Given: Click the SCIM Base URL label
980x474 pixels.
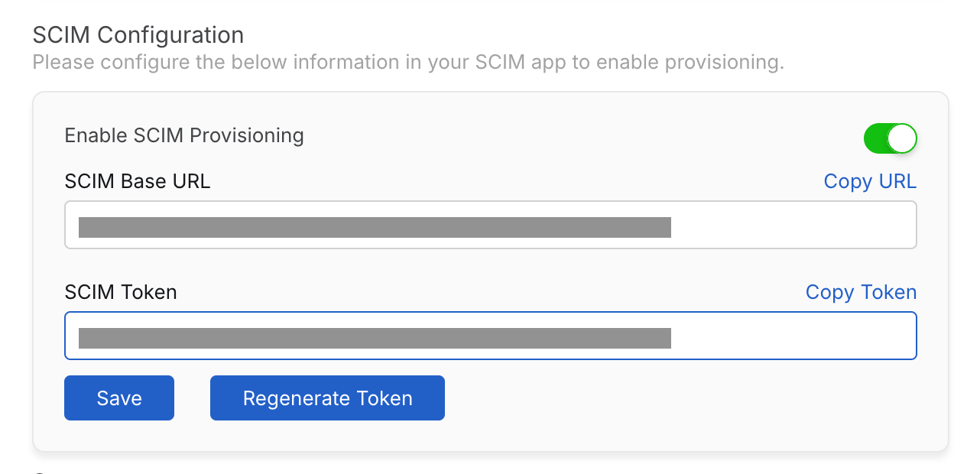Looking at the screenshot, I should 138,181.
